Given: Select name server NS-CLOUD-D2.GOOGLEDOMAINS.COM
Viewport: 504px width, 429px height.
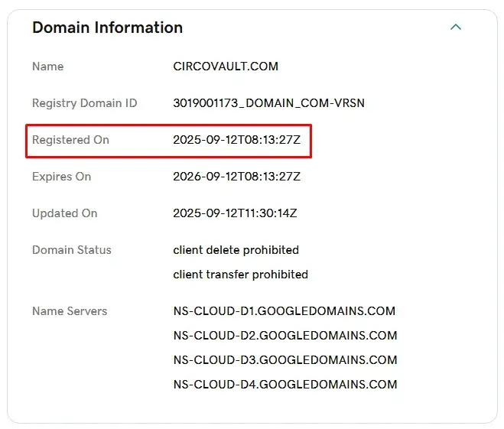Looking at the screenshot, I should click(x=285, y=336).
